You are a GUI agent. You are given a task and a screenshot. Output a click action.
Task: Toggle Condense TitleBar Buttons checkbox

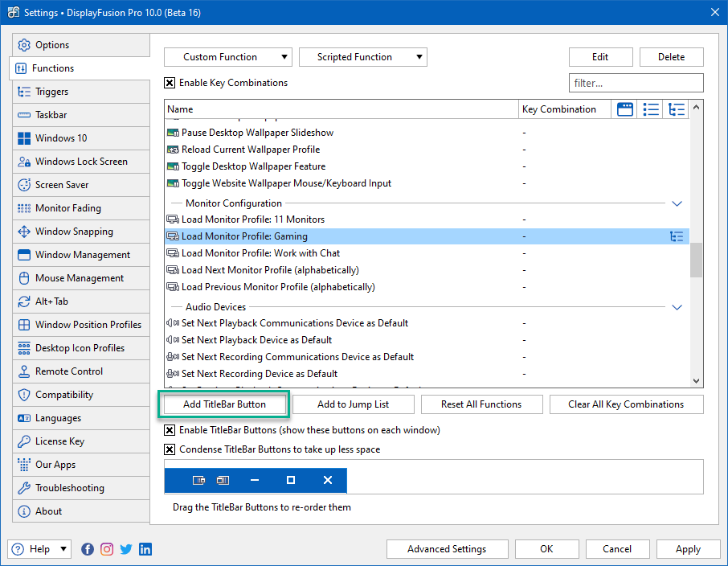tap(170, 449)
